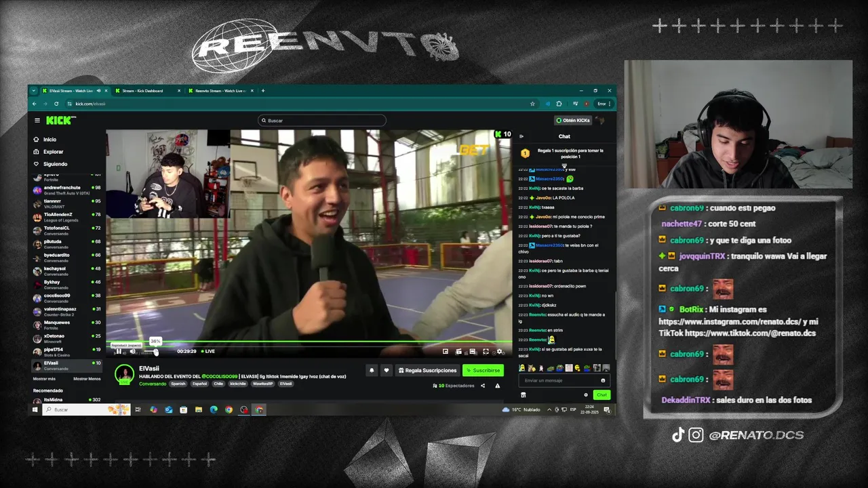Image resolution: width=868 pixels, height=488 pixels.
Task: Mute the ElVasii browser tab audio icon
Action: tap(98, 91)
